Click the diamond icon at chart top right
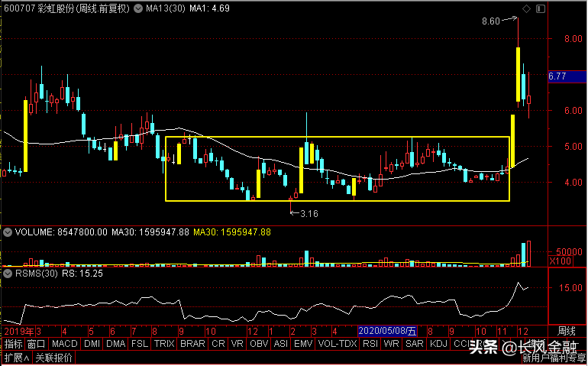The height and width of the screenshot is (366, 588). [x=525, y=9]
